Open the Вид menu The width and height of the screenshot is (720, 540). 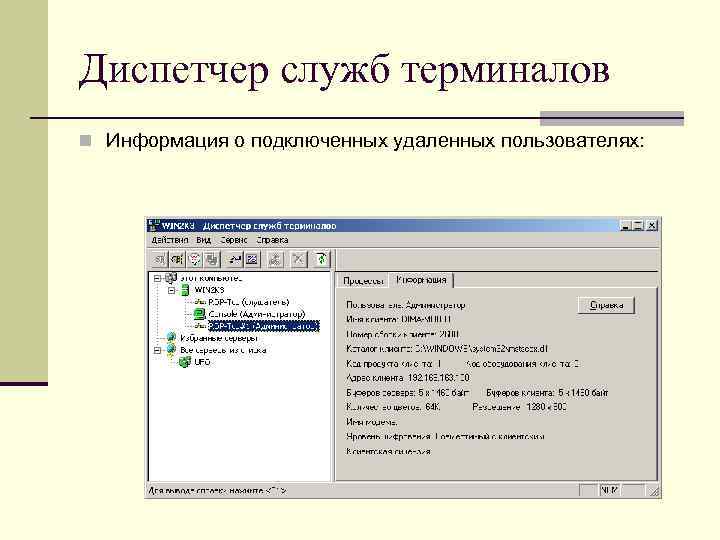(x=203, y=240)
